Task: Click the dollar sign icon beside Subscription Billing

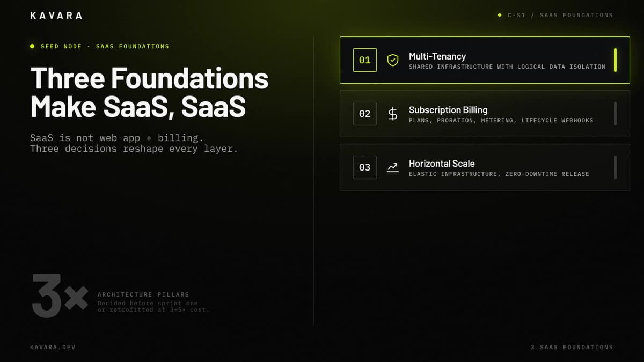Action: pos(393,114)
